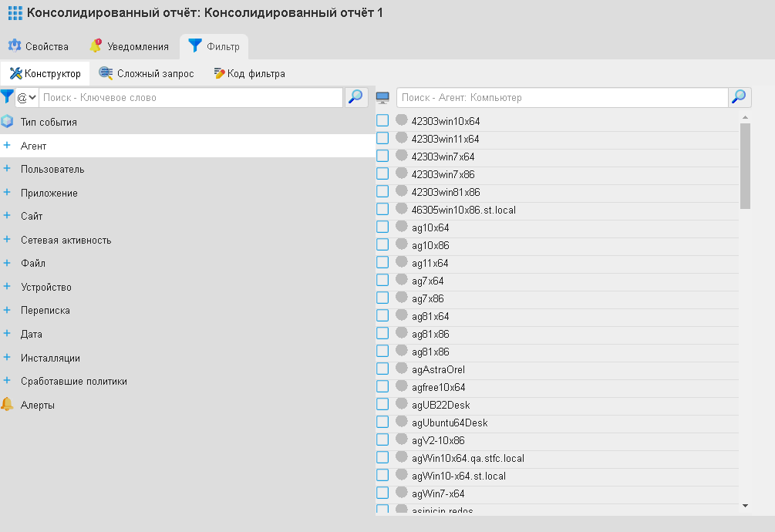Viewport: 775px width, 532px height.
Task: Click the event type cube icon
Action: (x=8, y=122)
